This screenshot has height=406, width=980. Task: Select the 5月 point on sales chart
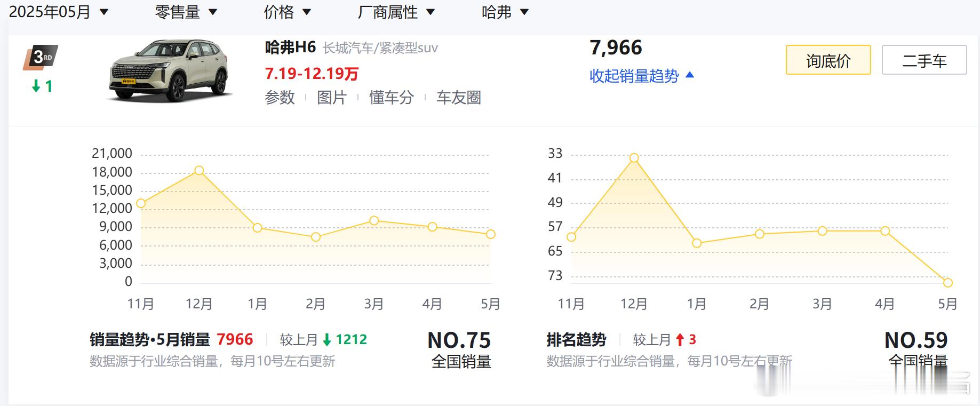tap(491, 234)
